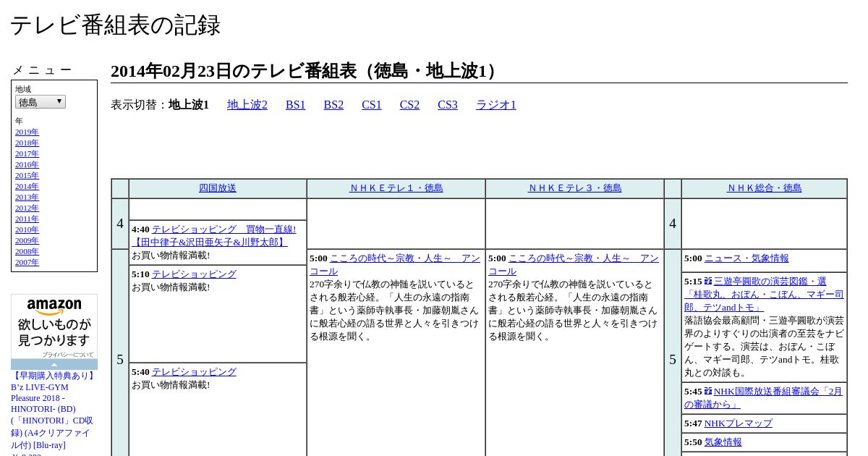868x456 pixels.
Task: Switch to the CS1 listing
Action: point(372,105)
